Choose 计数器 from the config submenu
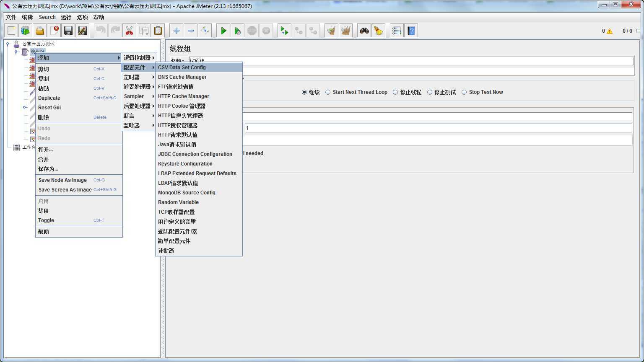 (199, 251)
